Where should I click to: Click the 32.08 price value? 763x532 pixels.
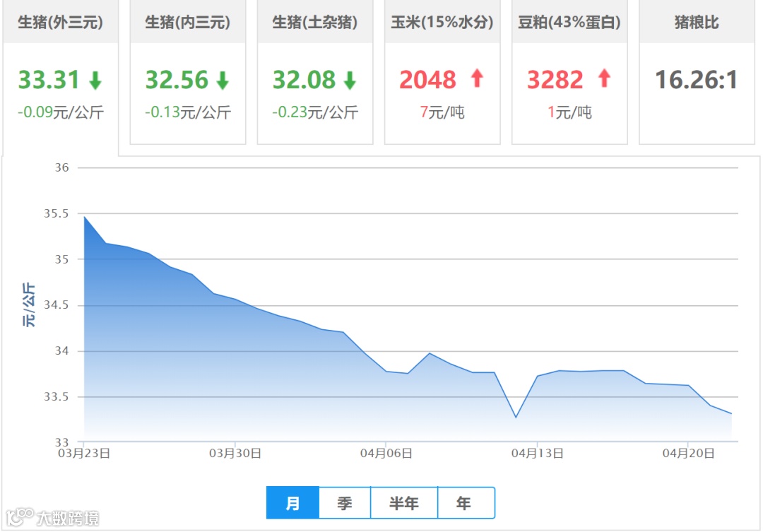pos(304,81)
